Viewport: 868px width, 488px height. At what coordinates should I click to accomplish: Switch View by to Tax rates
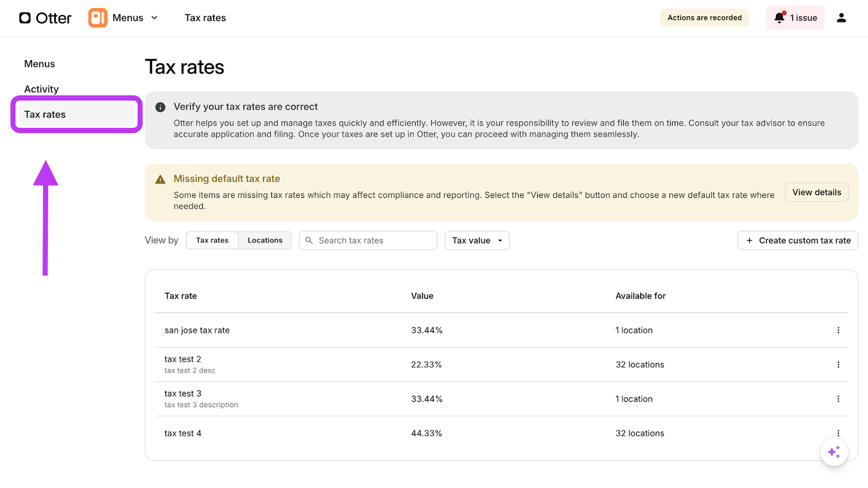click(212, 240)
